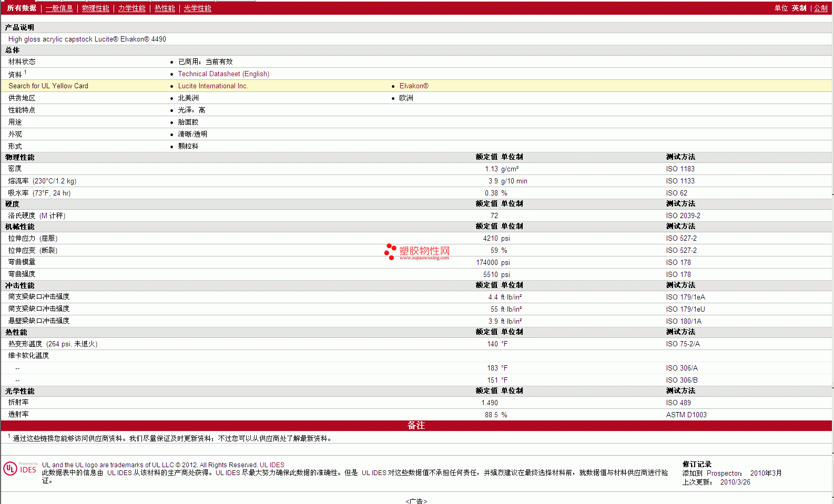Click the ISO 306/A test method
The height and width of the screenshot is (504, 834).
682,368
